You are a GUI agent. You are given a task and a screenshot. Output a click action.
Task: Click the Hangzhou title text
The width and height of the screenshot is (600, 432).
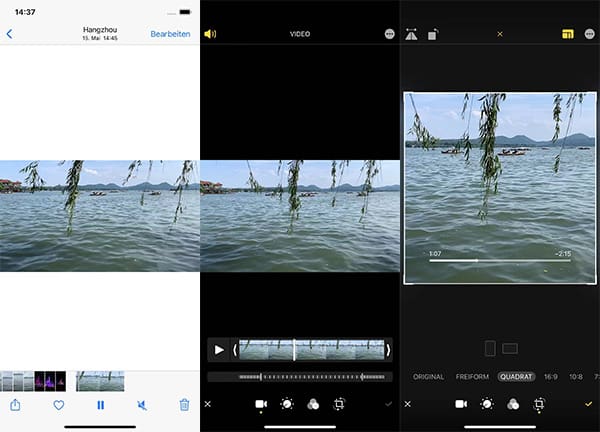100,30
